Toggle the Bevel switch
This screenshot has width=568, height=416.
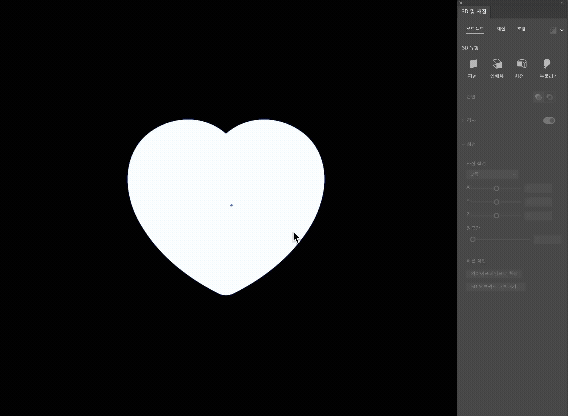click(x=549, y=120)
